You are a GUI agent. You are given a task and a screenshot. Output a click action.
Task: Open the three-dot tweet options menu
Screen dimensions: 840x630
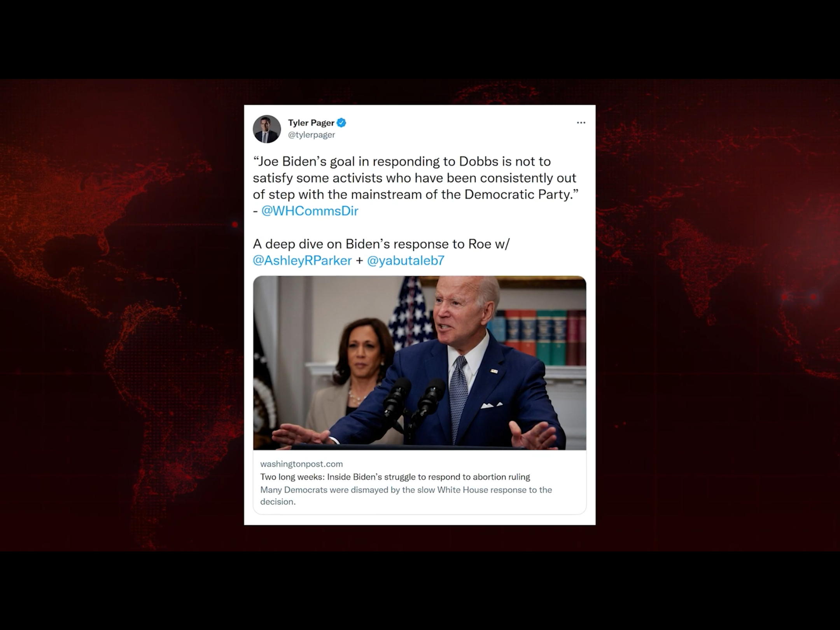[x=581, y=122]
